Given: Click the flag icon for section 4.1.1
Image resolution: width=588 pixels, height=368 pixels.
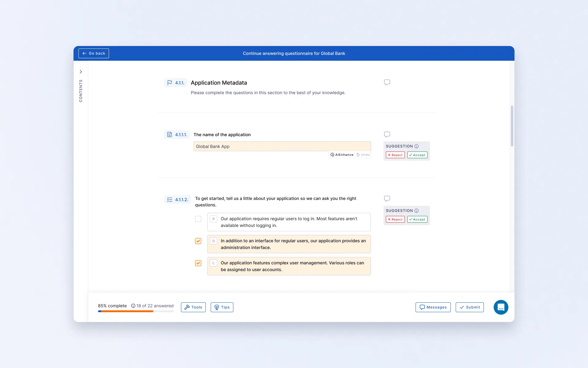Looking at the screenshot, I should [x=170, y=83].
